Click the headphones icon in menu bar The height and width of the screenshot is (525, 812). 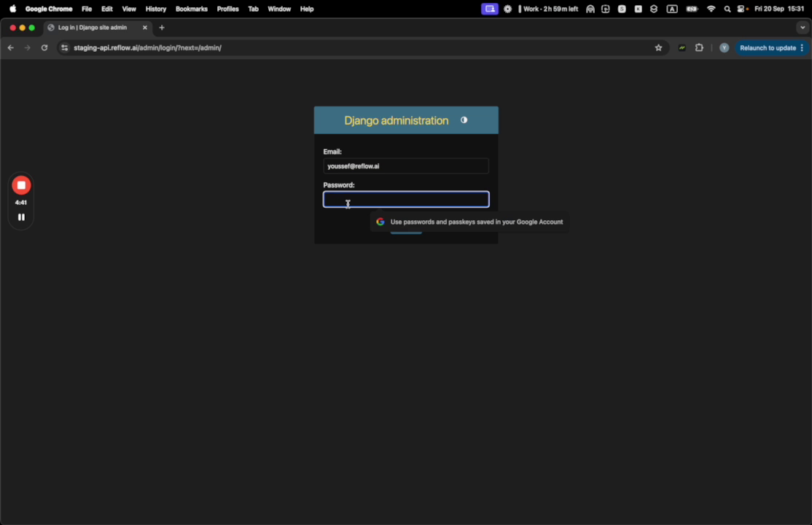pyautogui.click(x=590, y=9)
